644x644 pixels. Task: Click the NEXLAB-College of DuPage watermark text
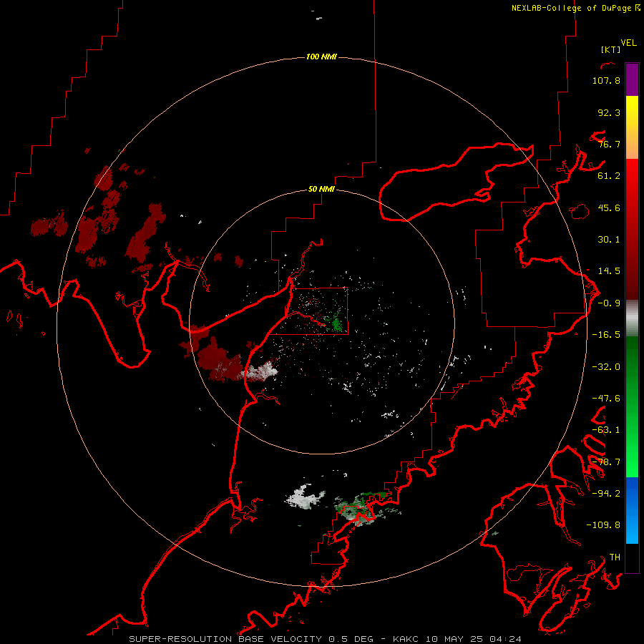[x=575, y=8]
